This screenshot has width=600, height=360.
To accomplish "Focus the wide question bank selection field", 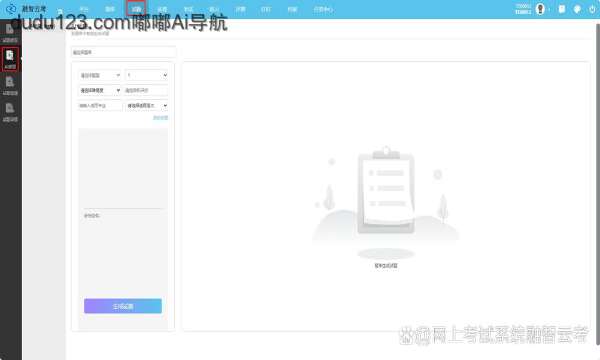I will 123,52.
